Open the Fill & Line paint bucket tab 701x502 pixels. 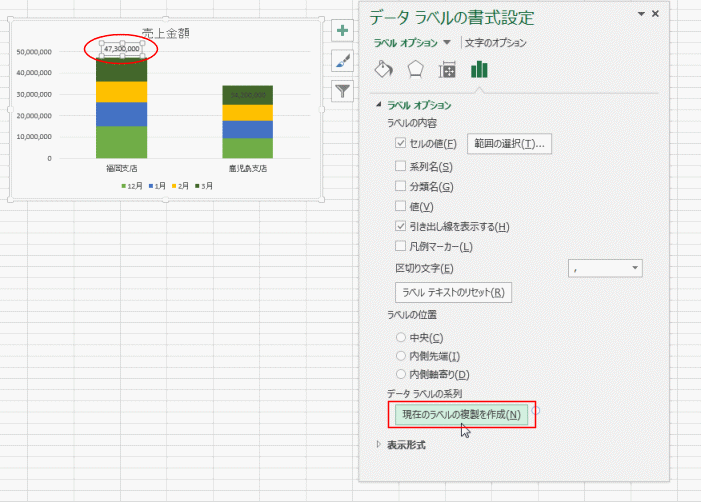coord(384,69)
